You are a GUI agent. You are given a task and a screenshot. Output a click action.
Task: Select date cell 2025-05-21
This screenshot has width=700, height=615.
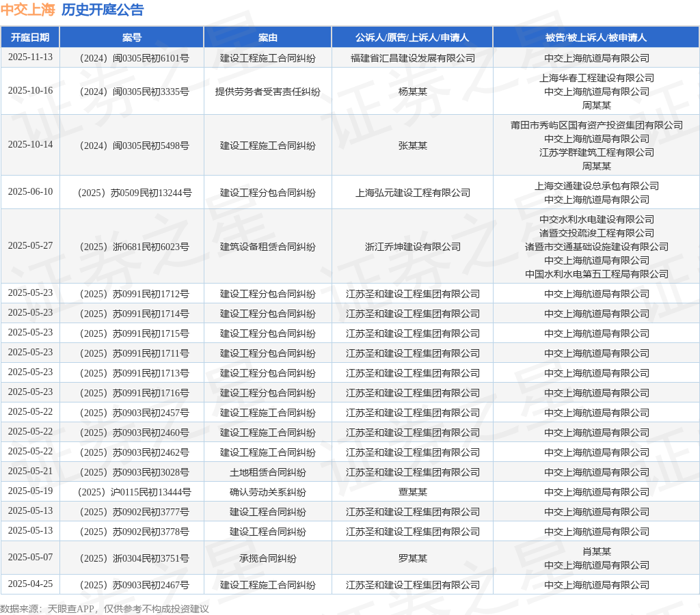pos(30,471)
